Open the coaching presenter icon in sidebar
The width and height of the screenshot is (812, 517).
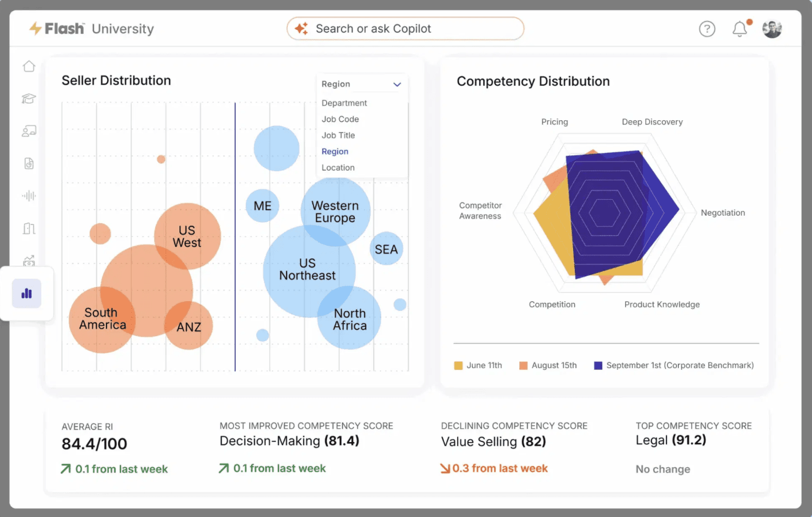point(29,131)
